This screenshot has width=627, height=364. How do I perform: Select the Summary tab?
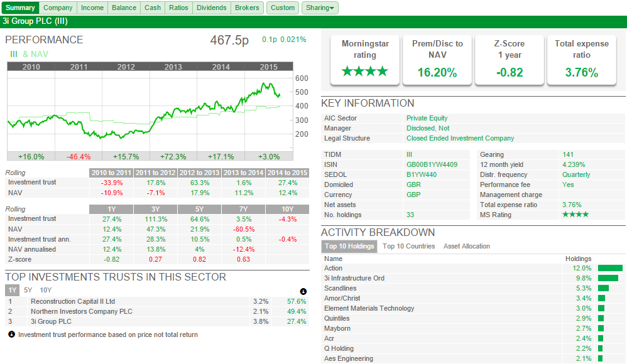point(20,8)
